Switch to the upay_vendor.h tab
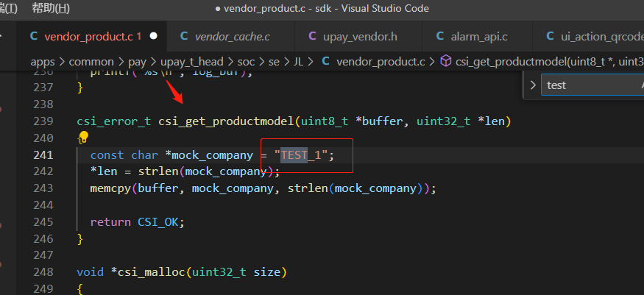The height and width of the screenshot is (295, 644). 360,37
